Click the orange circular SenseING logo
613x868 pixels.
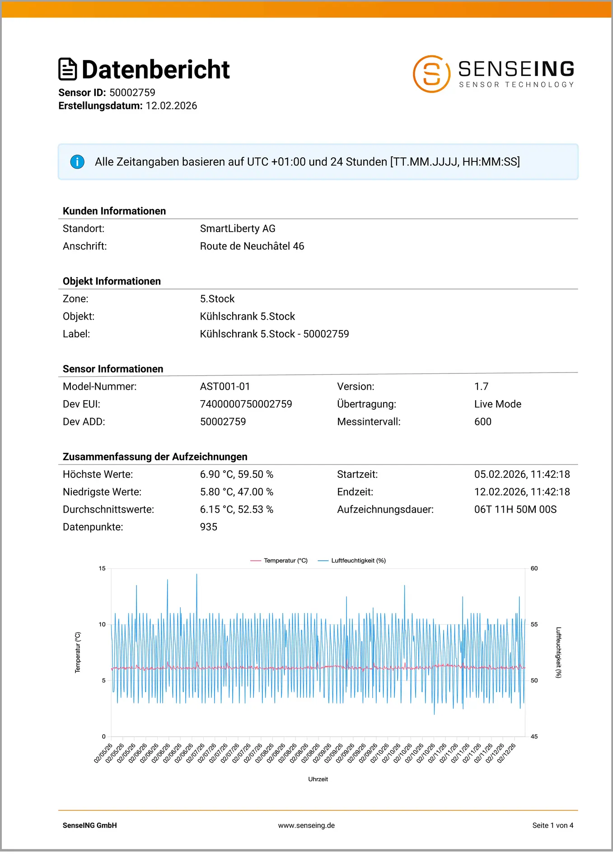point(431,74)
